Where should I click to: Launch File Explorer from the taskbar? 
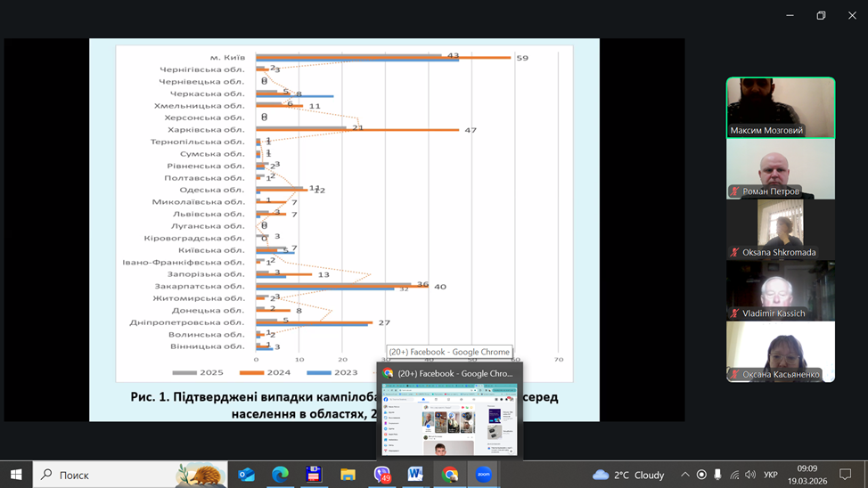click(348, 475)
